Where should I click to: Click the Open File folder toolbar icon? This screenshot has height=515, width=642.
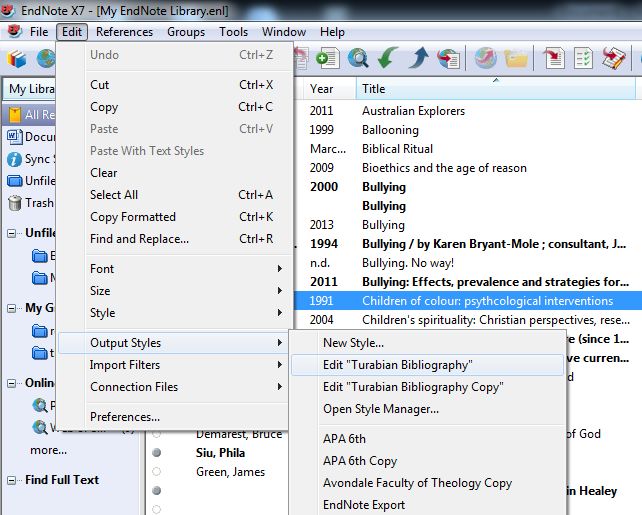click(x=516, y=59)
